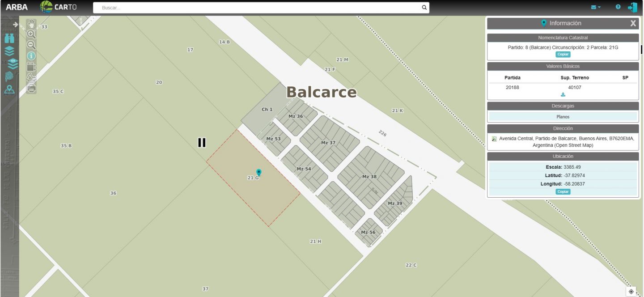This screenshot has height=297, width=644.
Task: Select the 35 B parcel label
Action: pyautogui.click(x=66, y=146)
